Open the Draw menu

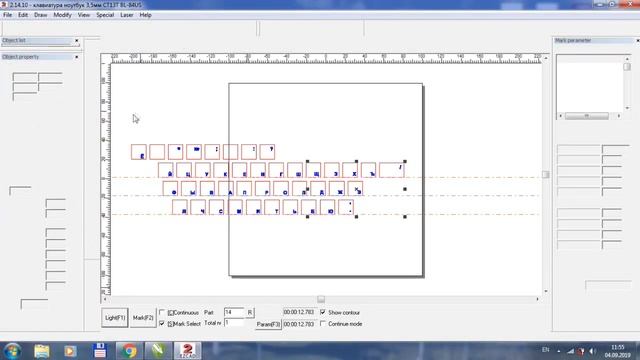pos(40,15)
